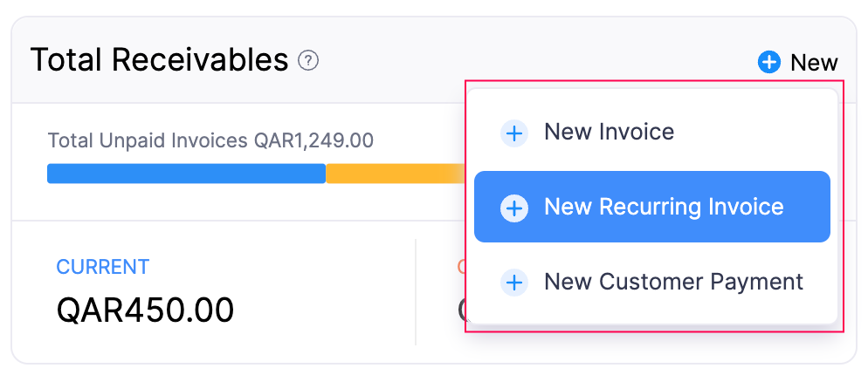Click the plus icon beside New Customer Payment
The image size is (868, 375).
tap(514, 283)
